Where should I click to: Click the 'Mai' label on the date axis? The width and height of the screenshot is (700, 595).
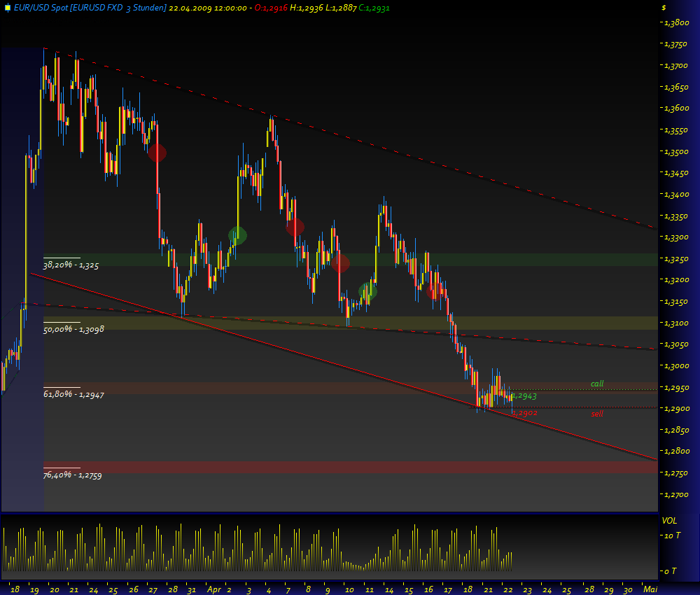(652, 590)
